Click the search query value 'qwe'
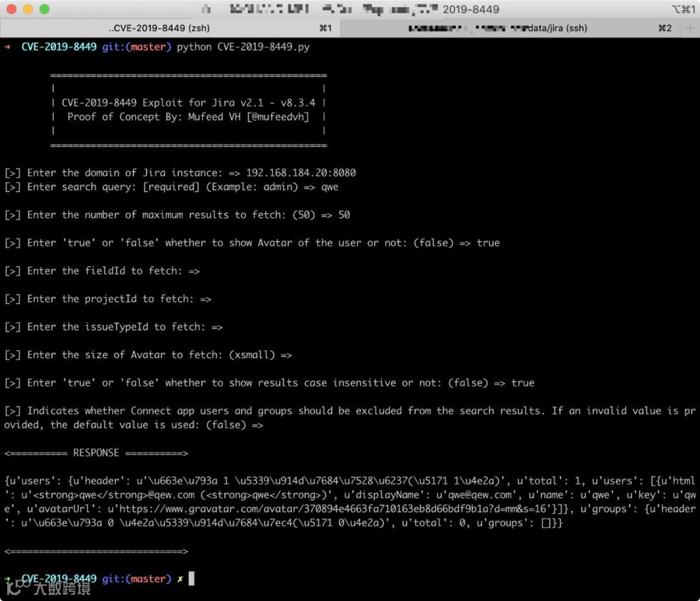Viewport: 700px width, 601px height. pos(330,187)
